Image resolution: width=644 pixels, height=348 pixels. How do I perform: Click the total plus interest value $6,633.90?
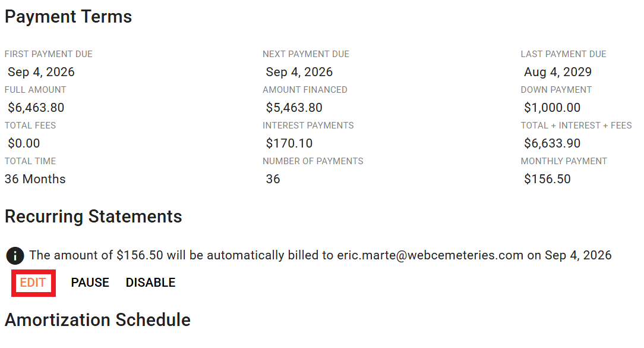[x=552, y=143]
